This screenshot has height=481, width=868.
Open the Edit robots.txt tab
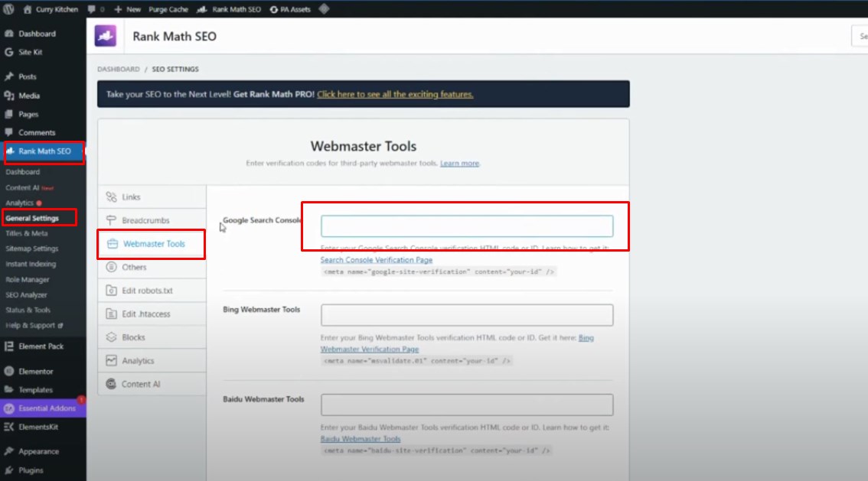(152, 291)
